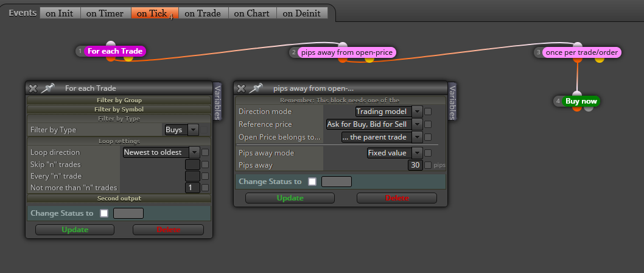This screenshot has height=273, width=644.
Task: Click top input connector of For each Trade
Action: 111,44
